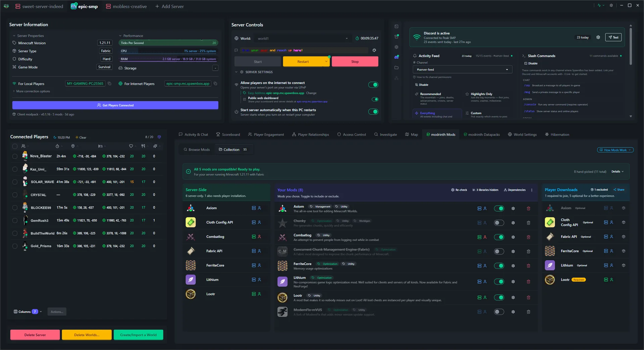Viewport: 644px width, 350px height.
Task: Open the backups icon in the right sidebar
Action: [396, 36]
